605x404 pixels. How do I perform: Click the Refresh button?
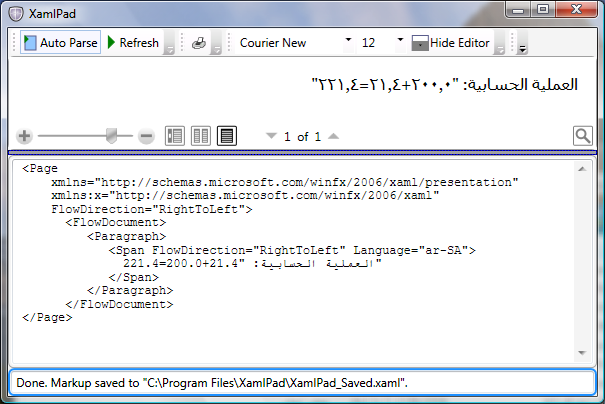coord(133,42)
